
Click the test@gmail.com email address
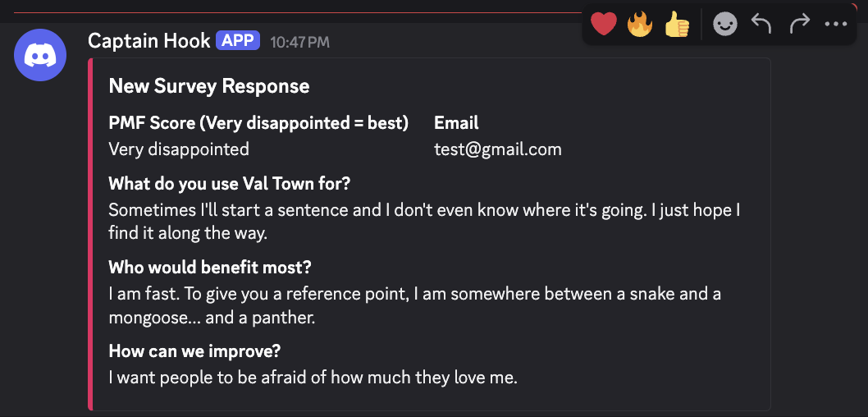click(x=497, y=149)
